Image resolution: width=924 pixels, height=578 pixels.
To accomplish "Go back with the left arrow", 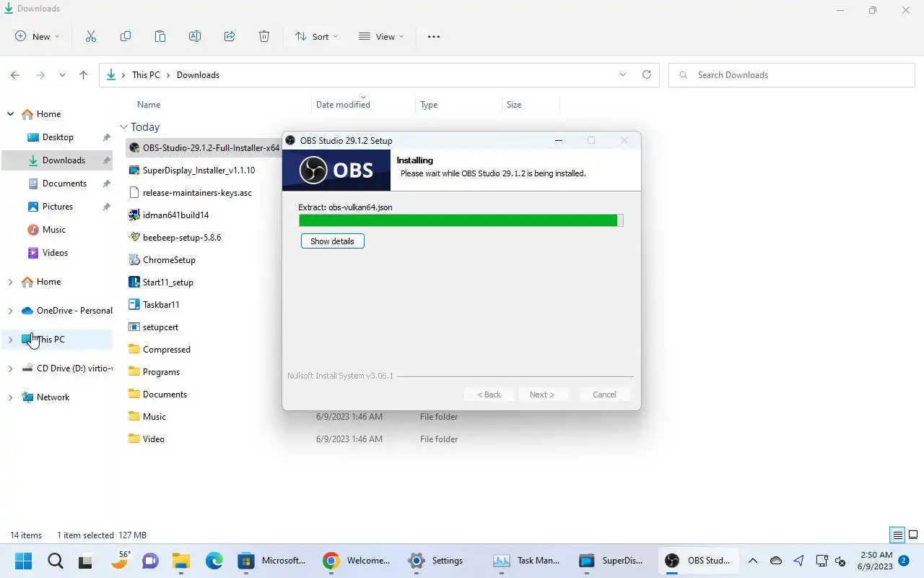I will pos(15,75).
